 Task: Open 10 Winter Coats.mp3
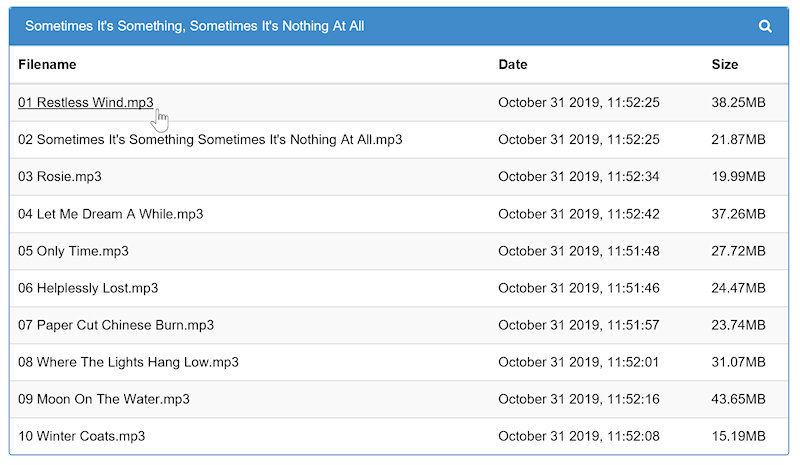tap(82, 436)
